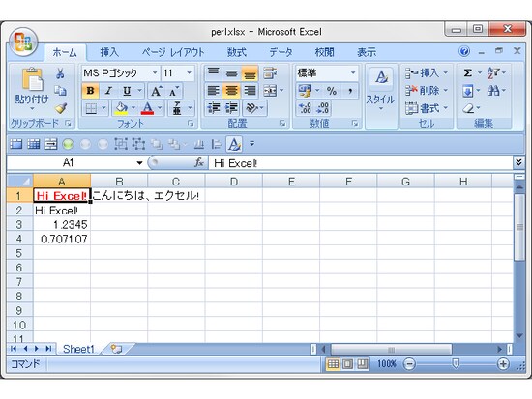Click the Office round logo button
Viewport: 532px width, 399px height.
tap(23, 43)
